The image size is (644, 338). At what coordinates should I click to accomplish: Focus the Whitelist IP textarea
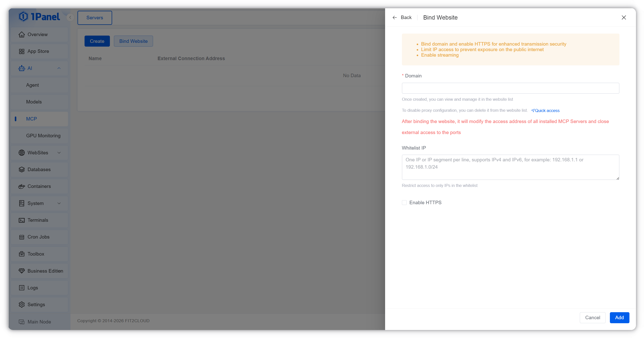511,167
